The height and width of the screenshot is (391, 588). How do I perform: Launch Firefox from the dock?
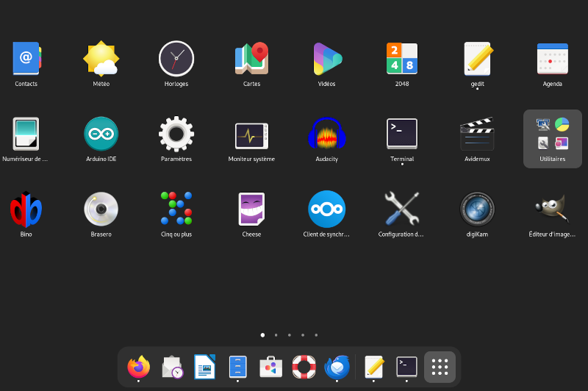(x=139, y=367)
